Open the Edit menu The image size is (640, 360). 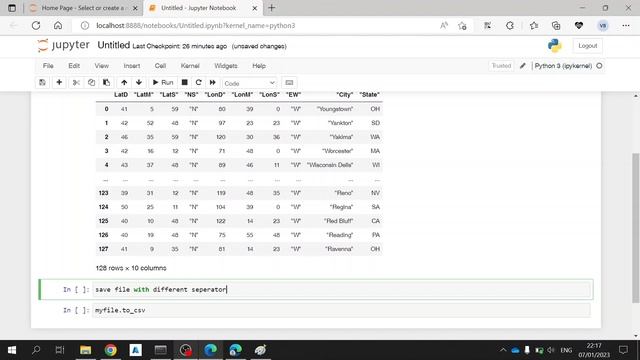(x=74, y=66)
